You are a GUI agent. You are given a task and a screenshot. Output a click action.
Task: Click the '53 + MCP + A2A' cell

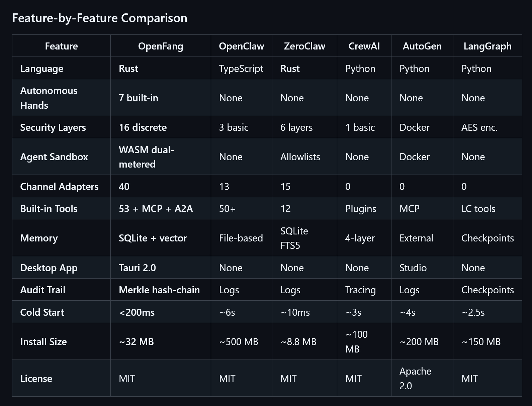pos(156,209)
